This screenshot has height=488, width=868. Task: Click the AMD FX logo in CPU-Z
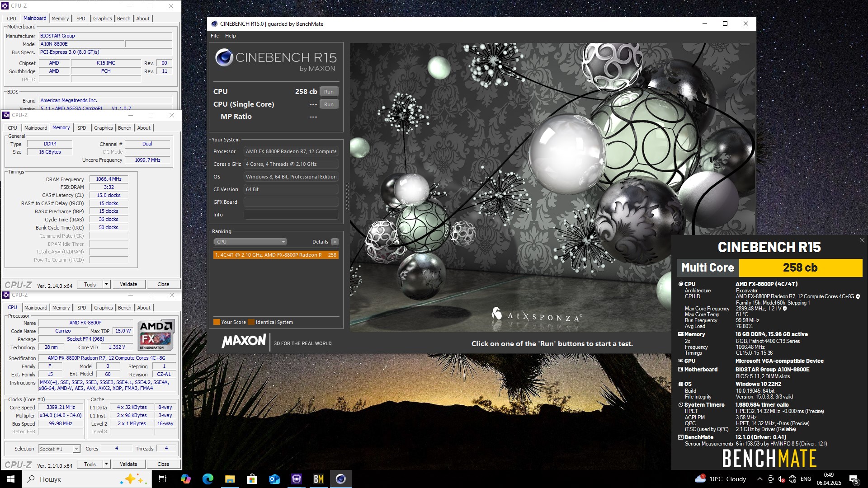[156, 335]
